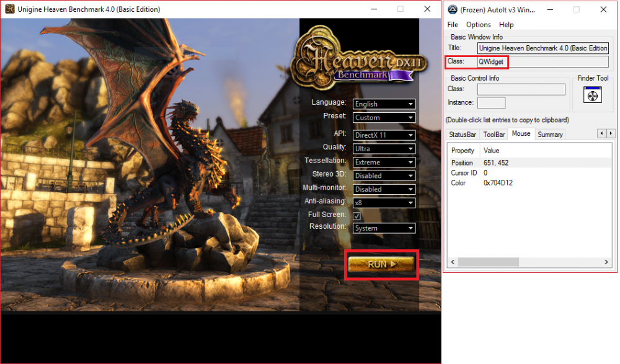Open the Options menu in AutoIt window
Screen dimensions: 620x364
(x=478, y=25)
